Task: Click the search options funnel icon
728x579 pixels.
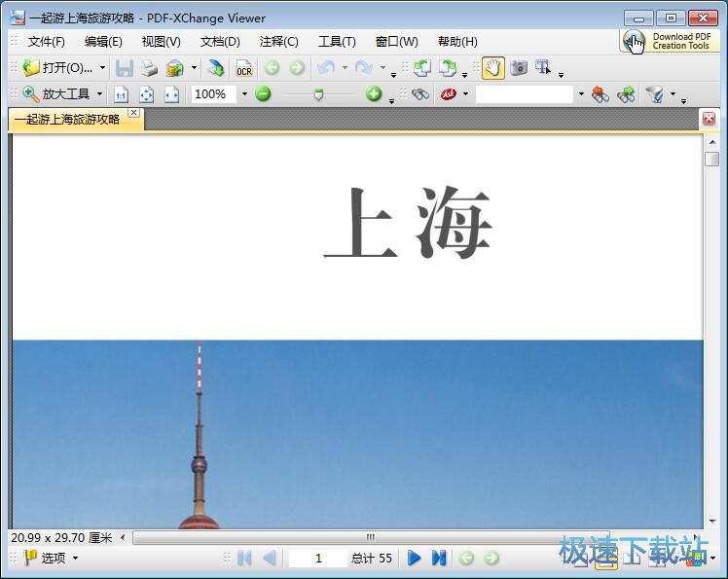Action: pos(655,94)
